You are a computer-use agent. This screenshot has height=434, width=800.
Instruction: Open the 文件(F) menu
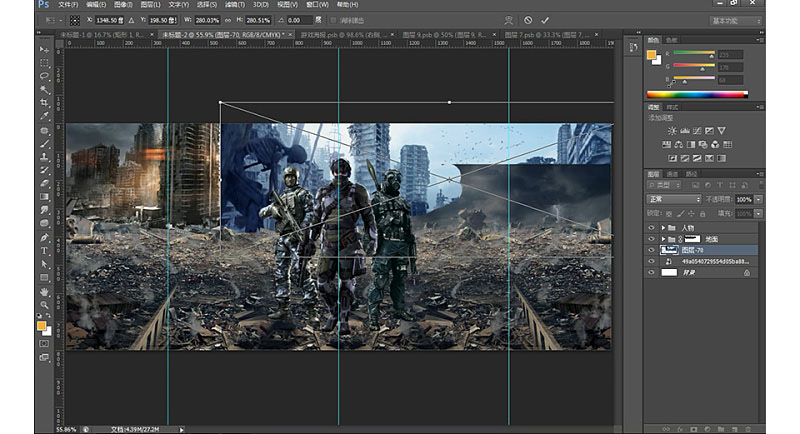[68, 5]
